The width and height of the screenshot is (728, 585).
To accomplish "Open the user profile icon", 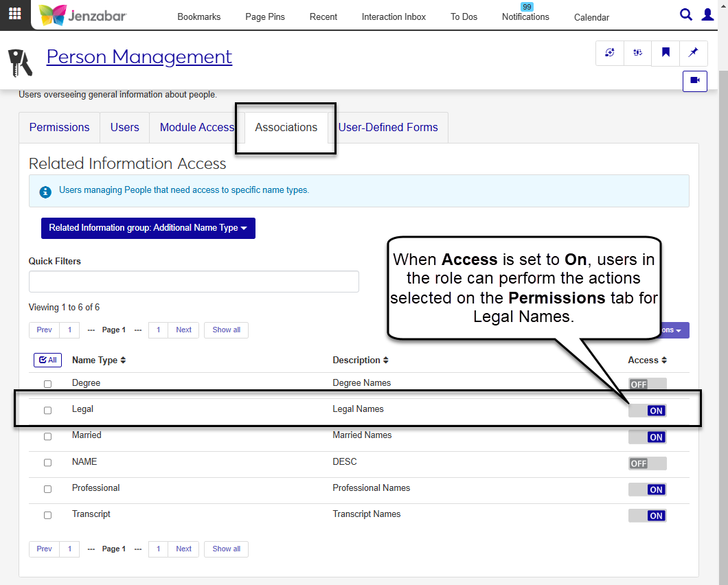I will point(707,15).
